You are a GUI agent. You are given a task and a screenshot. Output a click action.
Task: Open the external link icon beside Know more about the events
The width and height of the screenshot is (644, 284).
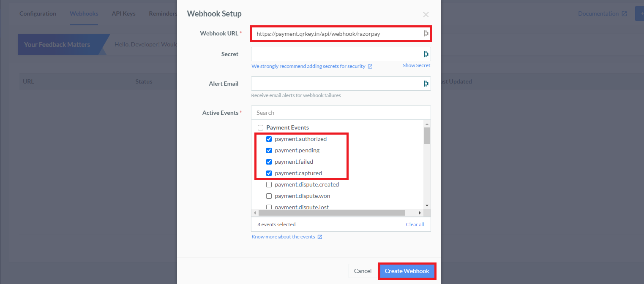coord(320,237)
